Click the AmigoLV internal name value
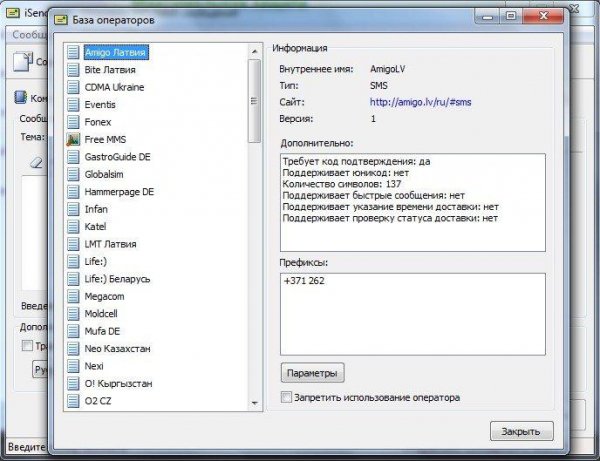The image size is (600, 461). tap(387, 69)
